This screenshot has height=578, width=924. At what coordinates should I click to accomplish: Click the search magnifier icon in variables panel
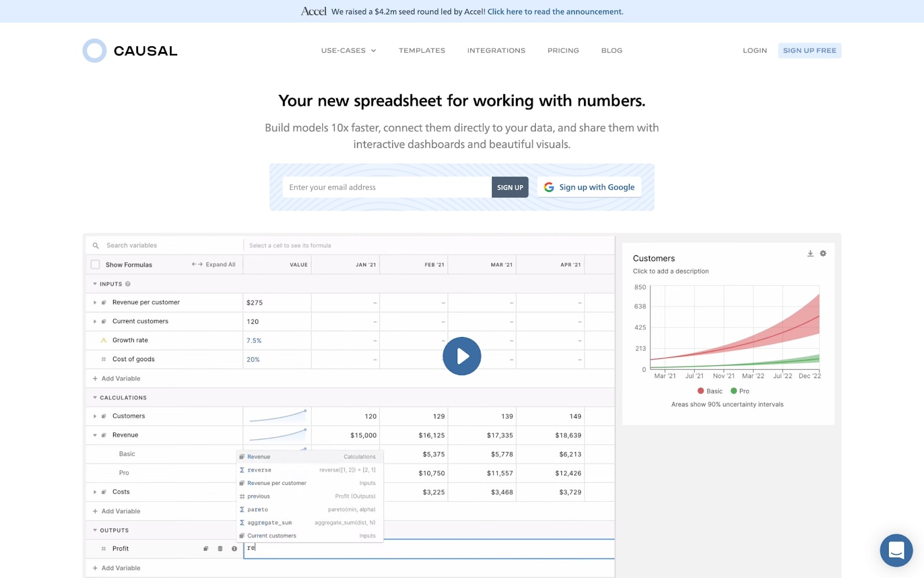click(96, 246)
